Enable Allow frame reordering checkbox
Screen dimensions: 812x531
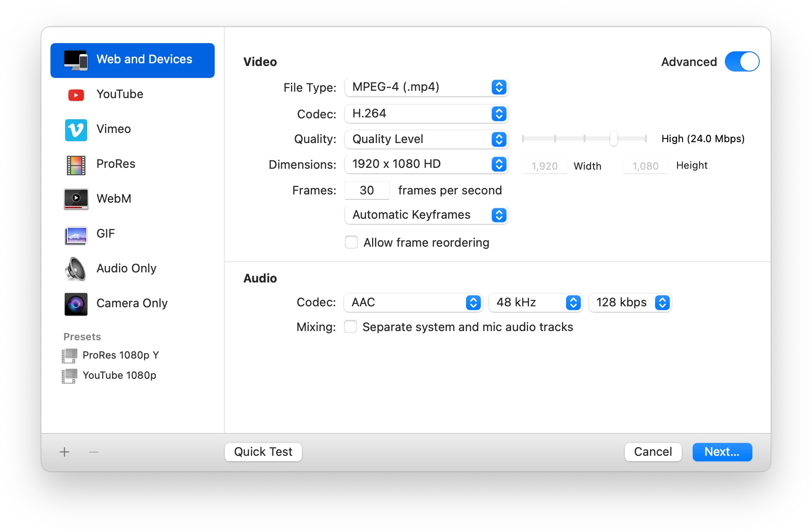[351, 242]
